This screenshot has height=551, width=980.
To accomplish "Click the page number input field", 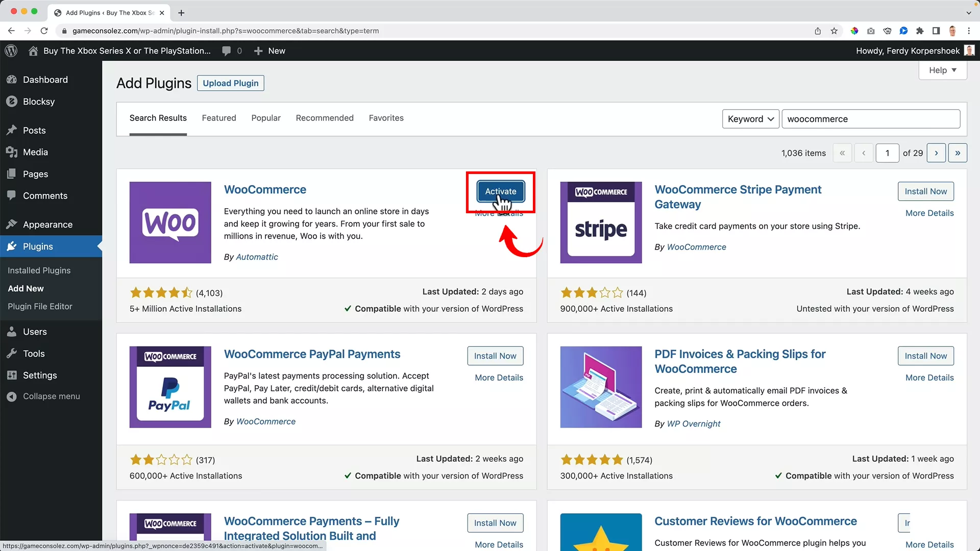I will [x=888, y=153].
